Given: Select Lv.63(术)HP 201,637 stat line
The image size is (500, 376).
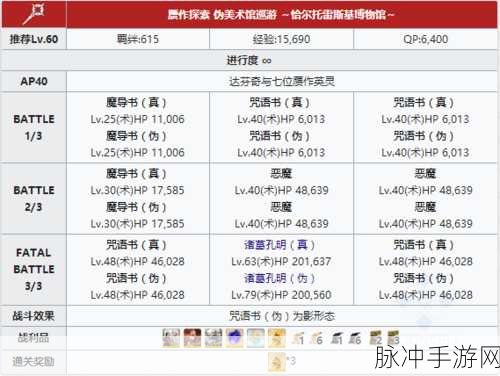Looking at the screenshot, I should click(281, 262).
